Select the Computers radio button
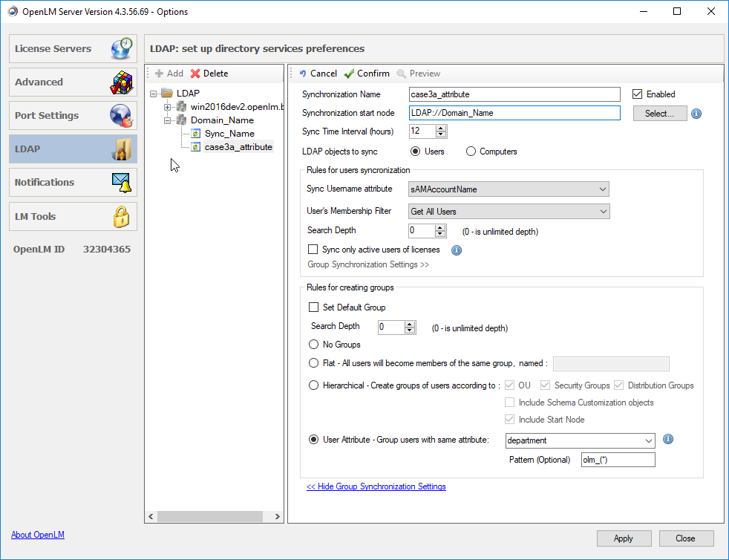Image resolution: width=729 pixels, height=560 pixels. [x=471, y=152]
